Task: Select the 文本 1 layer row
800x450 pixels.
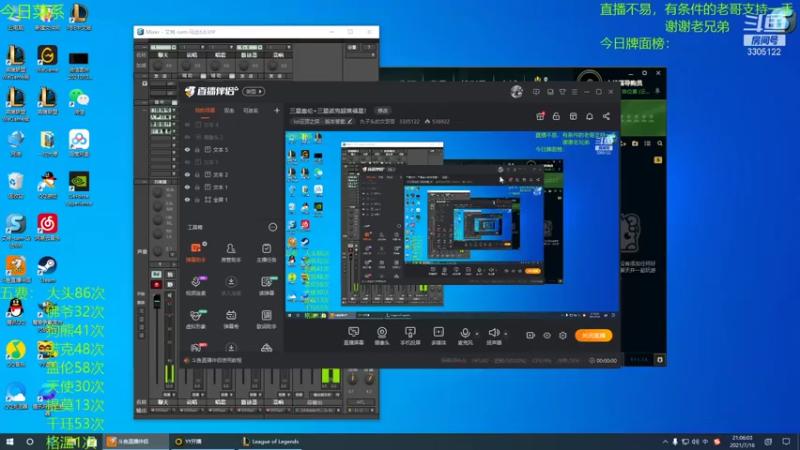Action: coord(232,187)
